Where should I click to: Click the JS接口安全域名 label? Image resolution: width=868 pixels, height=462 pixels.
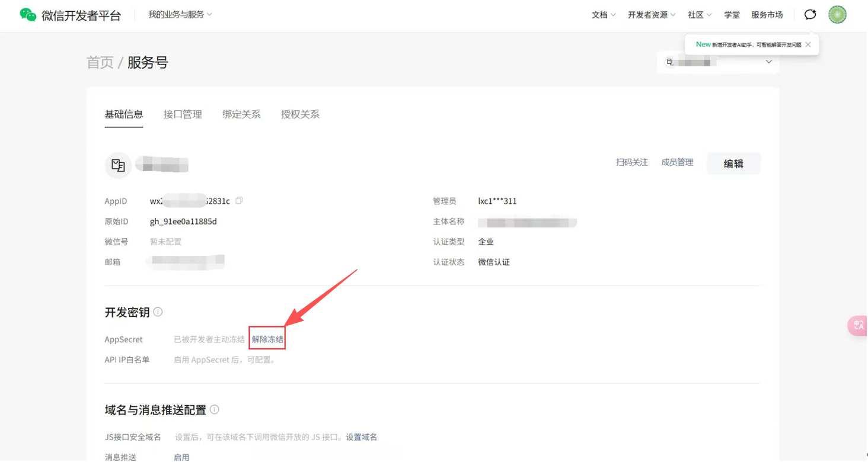pyautogui.click(x=133, y=437)
